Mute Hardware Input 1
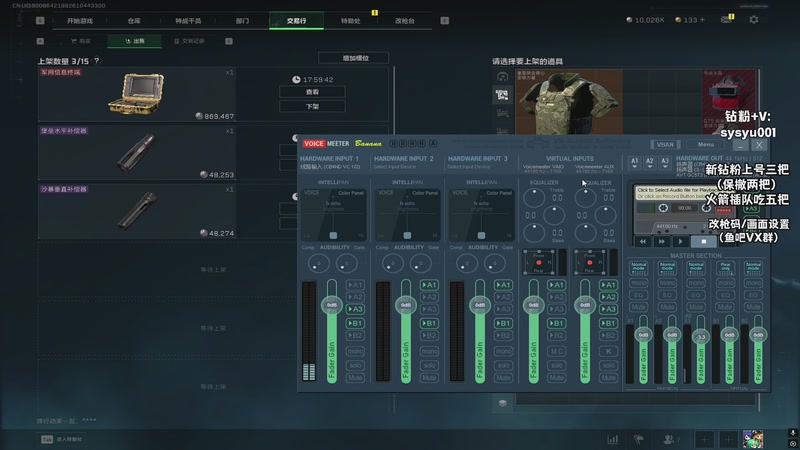This screenshot has width=800, height=450. (x=355, y=378)
